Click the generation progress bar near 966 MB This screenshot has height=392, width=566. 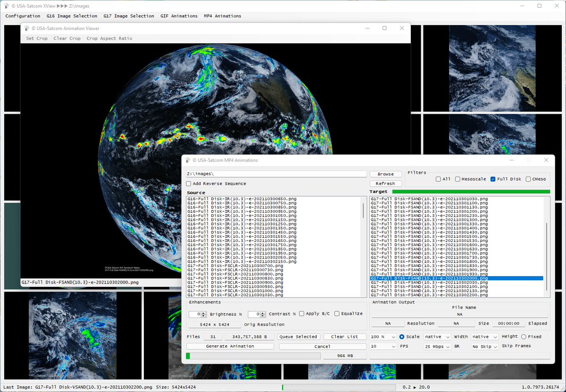point(253,356)
